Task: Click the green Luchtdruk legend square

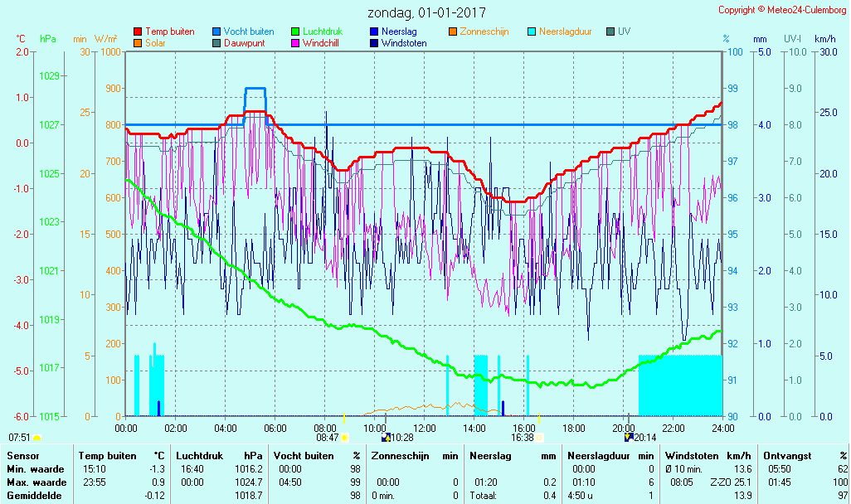Action: (x=295, y=31)
